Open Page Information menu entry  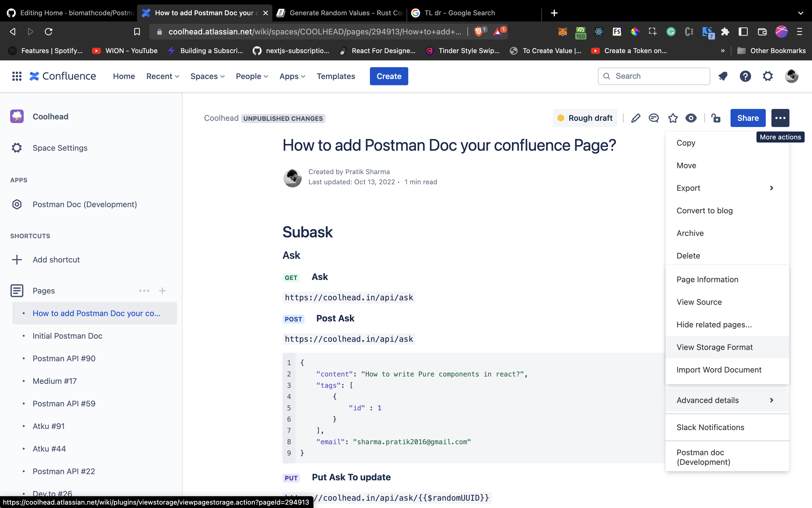click(727, 279)
